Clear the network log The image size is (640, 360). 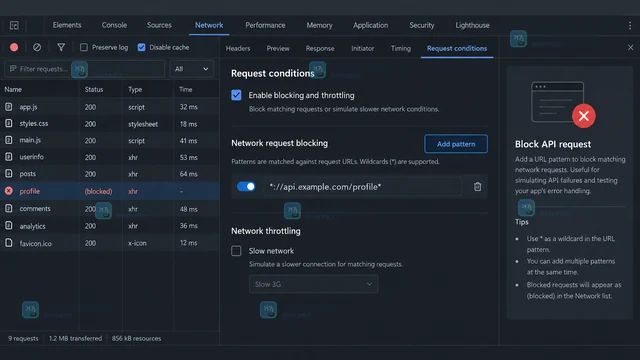click(x=37, y=47)
